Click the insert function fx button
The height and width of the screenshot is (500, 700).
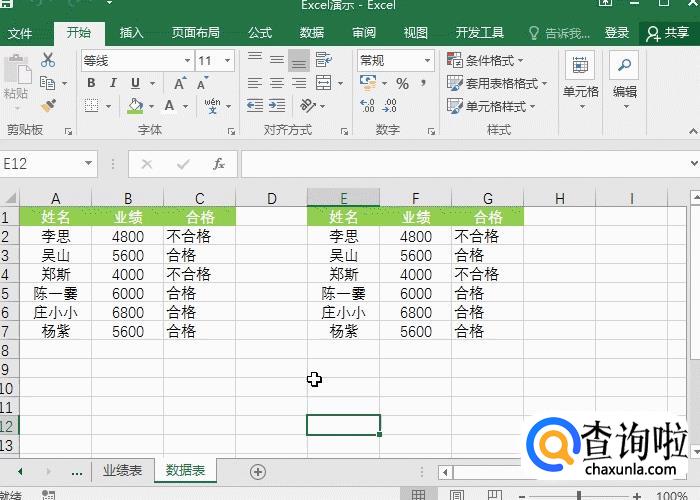click(x=218, y=164)
